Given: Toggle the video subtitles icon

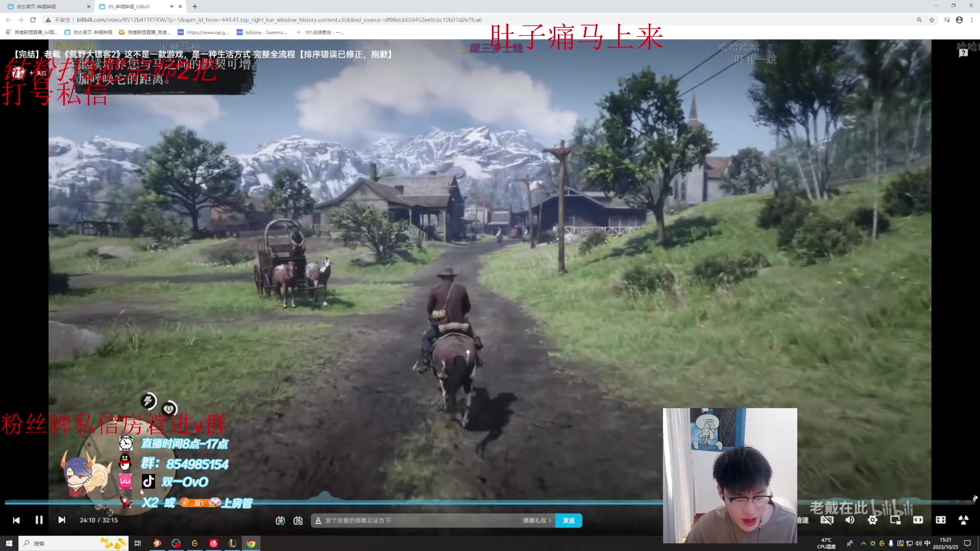Looking at the screenshot, I should pos(827,520).
